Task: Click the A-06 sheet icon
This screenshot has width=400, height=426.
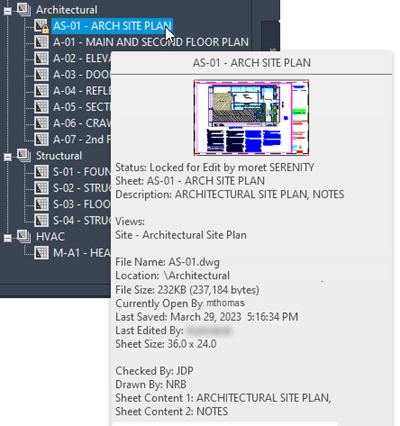Action: point(42,123)
